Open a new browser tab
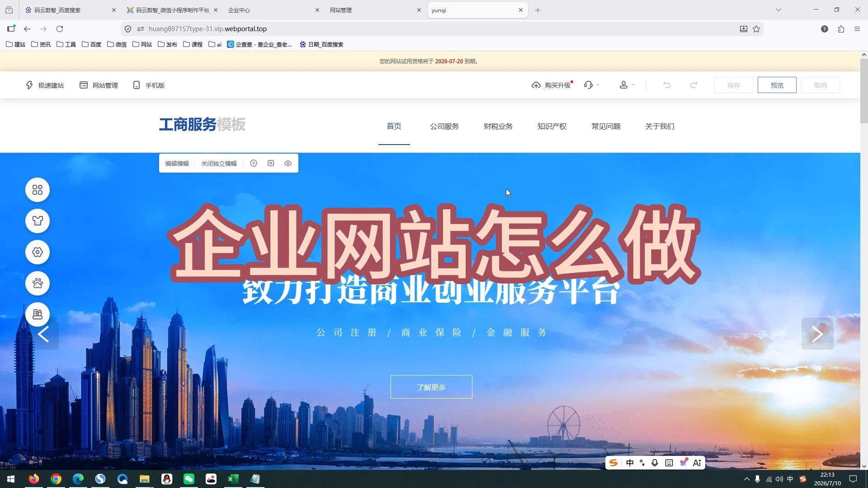Image resolution: width=868 pixels, height=488 pixels. click(x=538, y=10)
